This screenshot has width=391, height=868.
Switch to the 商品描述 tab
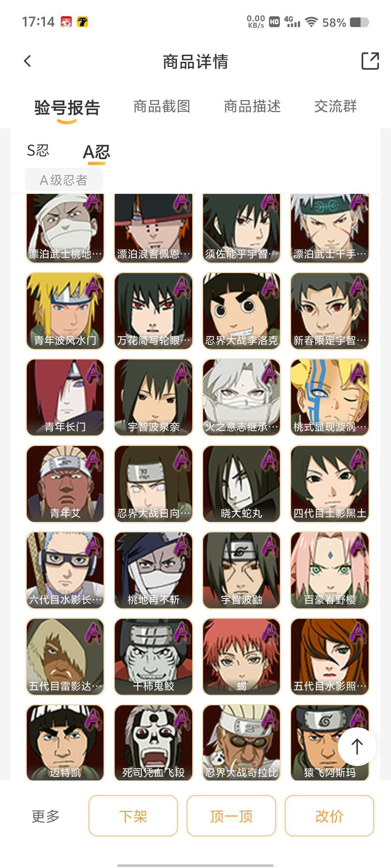click(252, 106)
